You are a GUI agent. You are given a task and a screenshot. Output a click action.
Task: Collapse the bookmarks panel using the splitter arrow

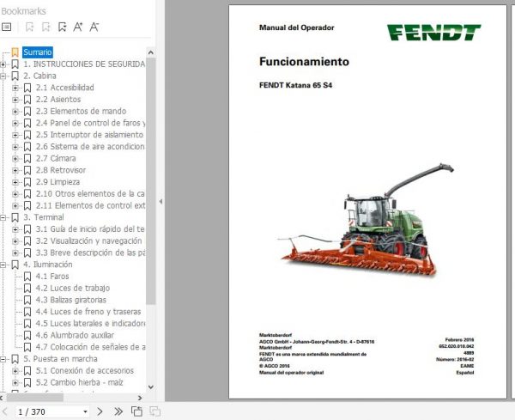pos(161,202)
